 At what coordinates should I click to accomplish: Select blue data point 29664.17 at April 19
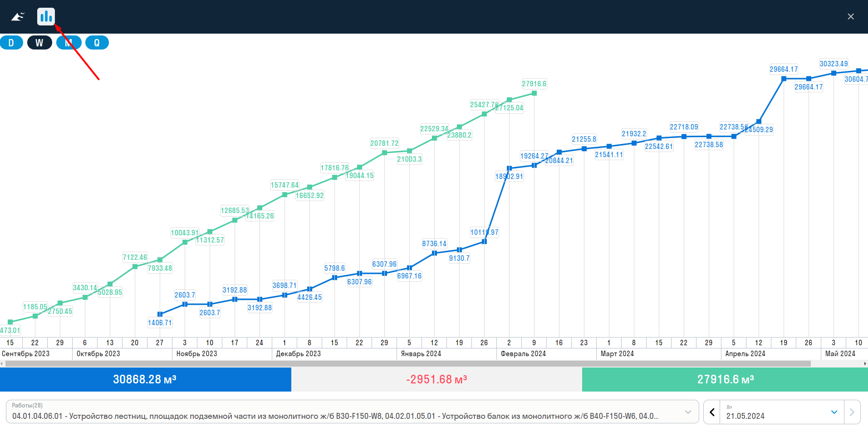click(x=784, y=79)
